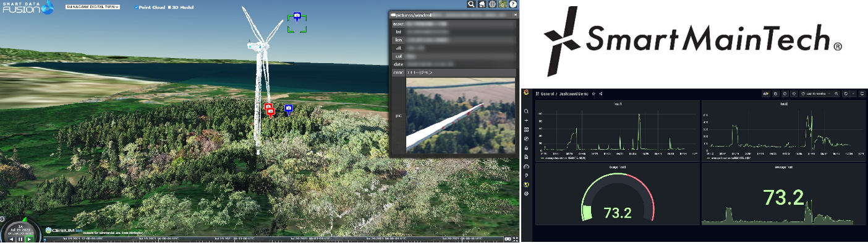Share the Dashboard Demo dashboard
Viewport: 868px width, 245px height.
[601, 93]
